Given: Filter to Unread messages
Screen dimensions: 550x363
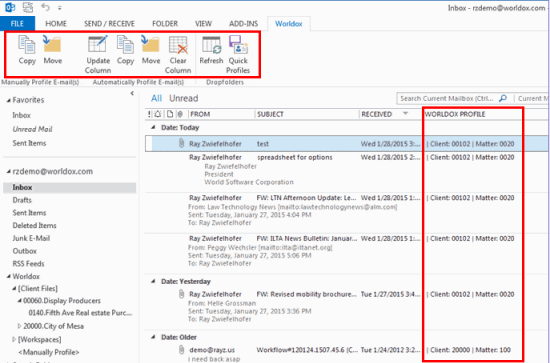Looking at the screenshot, I should point(184,98).
